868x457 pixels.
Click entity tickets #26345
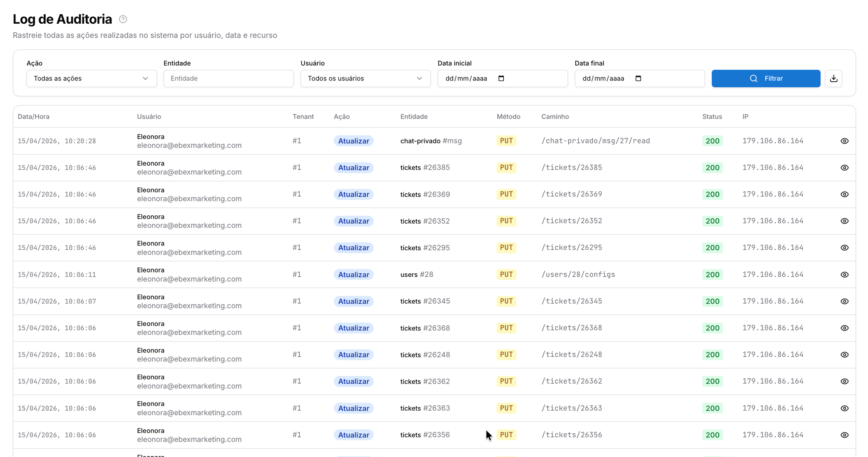[x=425, y=301]
